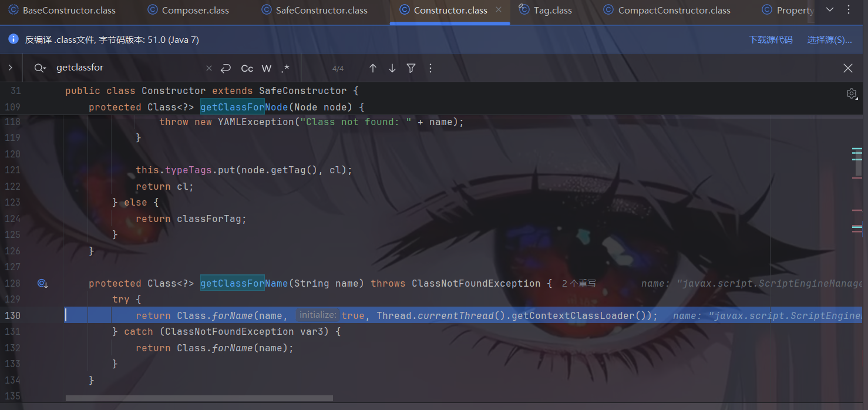Viewport: 868px width, 410px height.
Task: Click the class icon of Tag.class tab
Action: click(524, 10)
